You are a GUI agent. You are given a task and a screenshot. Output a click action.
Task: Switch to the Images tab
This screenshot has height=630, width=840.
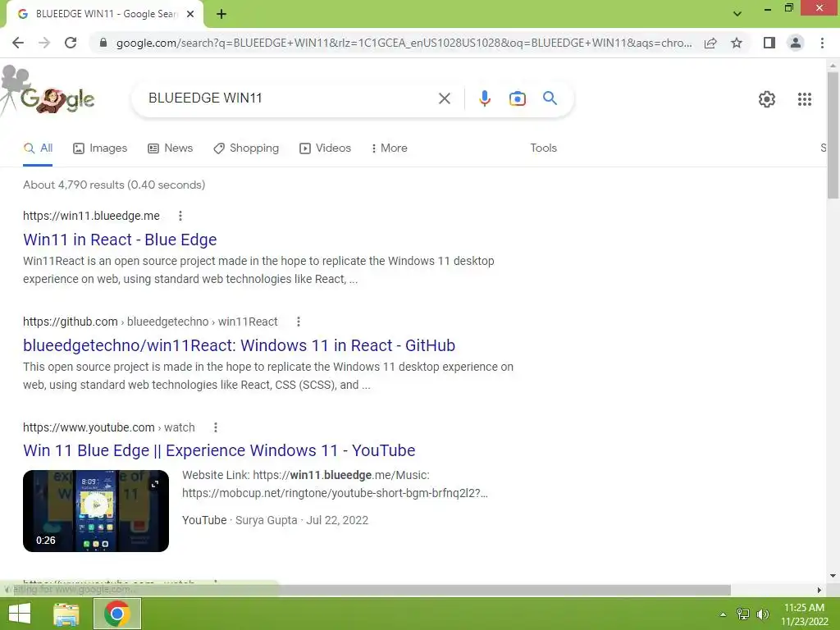(100, 148)
